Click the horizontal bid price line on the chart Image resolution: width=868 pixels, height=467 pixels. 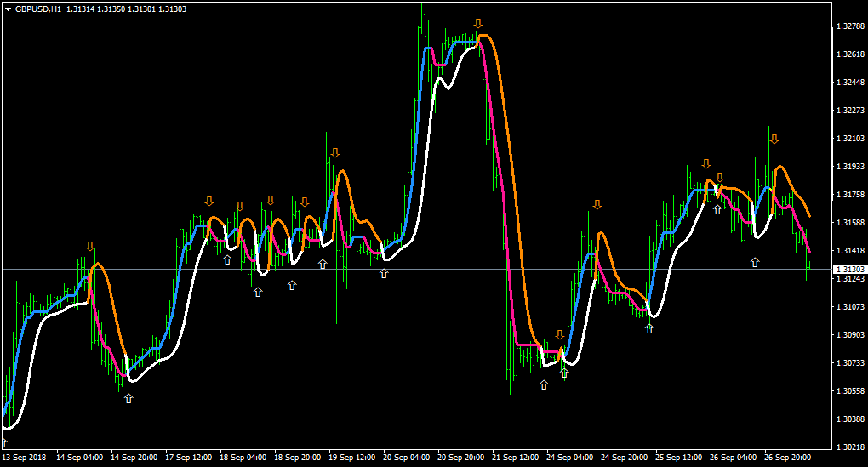(x=416, y=270)
